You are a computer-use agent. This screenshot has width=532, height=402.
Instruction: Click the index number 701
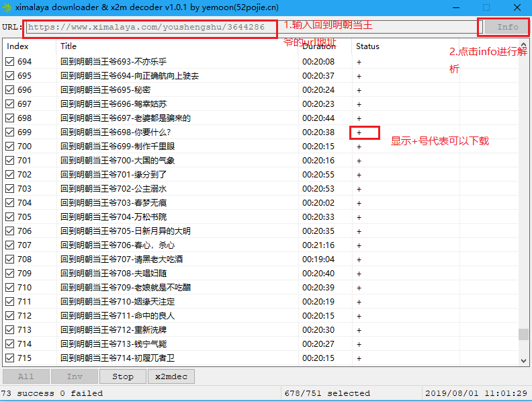tap(24, 160)
